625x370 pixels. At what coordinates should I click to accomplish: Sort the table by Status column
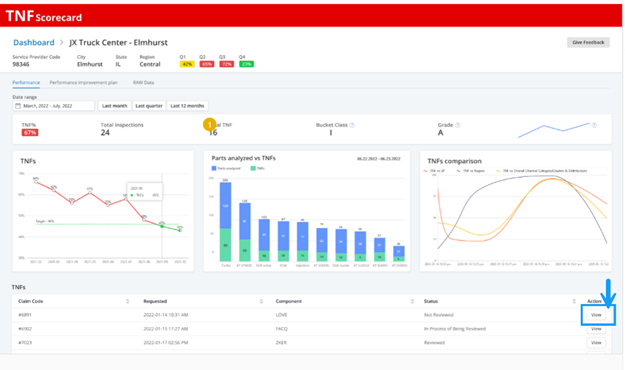tap(574, 301)
